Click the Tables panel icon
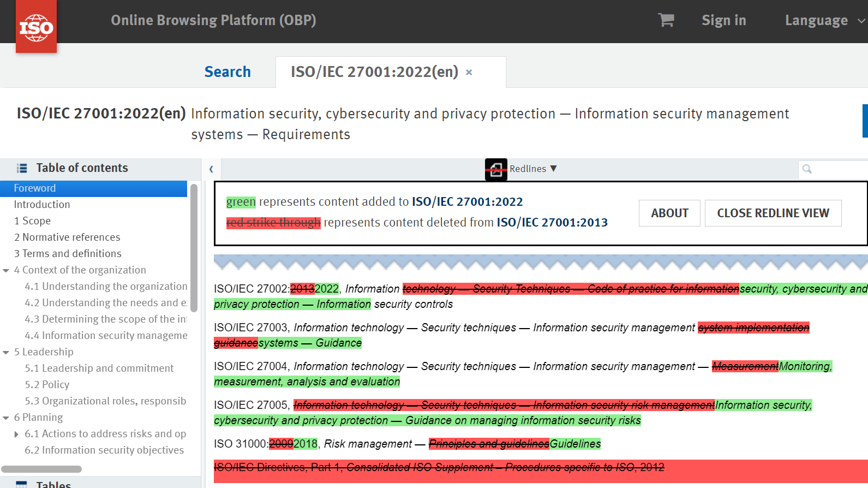Image resolution: width=868 pixels, height=488 pixels. 22,484
